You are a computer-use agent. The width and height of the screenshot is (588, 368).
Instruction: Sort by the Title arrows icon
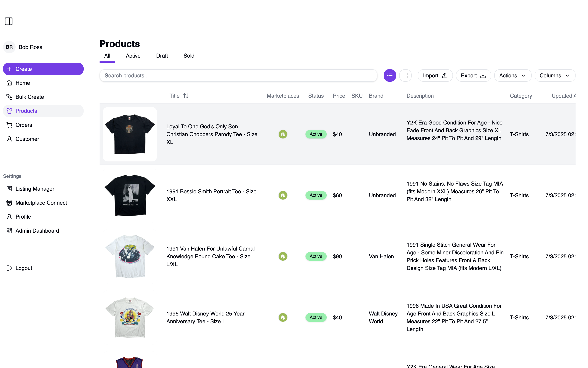(186, 96)
